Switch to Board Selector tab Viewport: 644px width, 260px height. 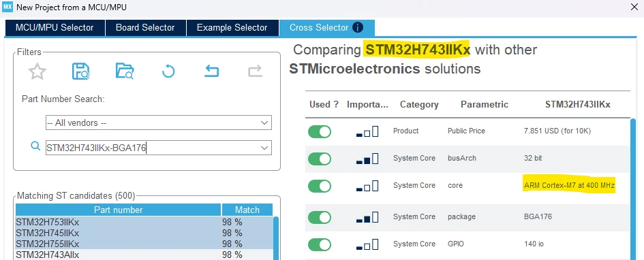point(145,28)
